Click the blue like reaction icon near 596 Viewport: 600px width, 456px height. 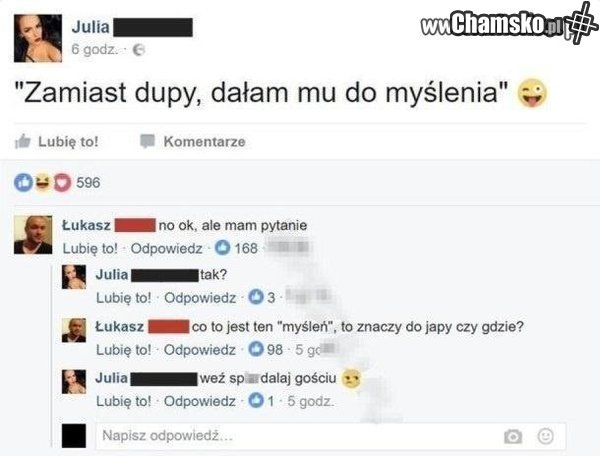click(x=24, y=182)
